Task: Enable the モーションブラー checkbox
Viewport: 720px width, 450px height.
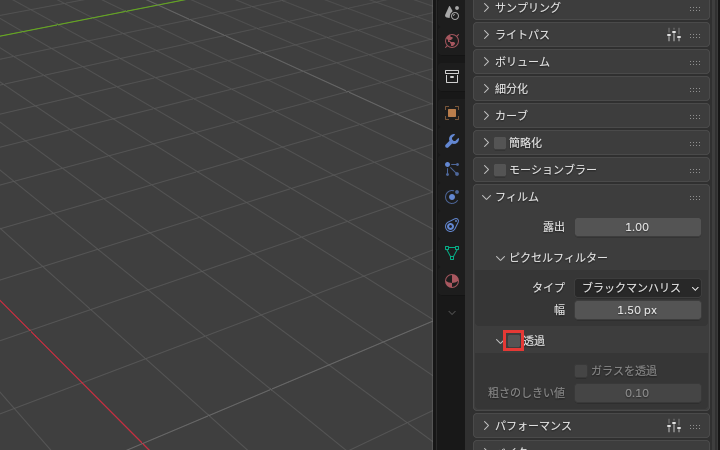Action: coord(500,170)
